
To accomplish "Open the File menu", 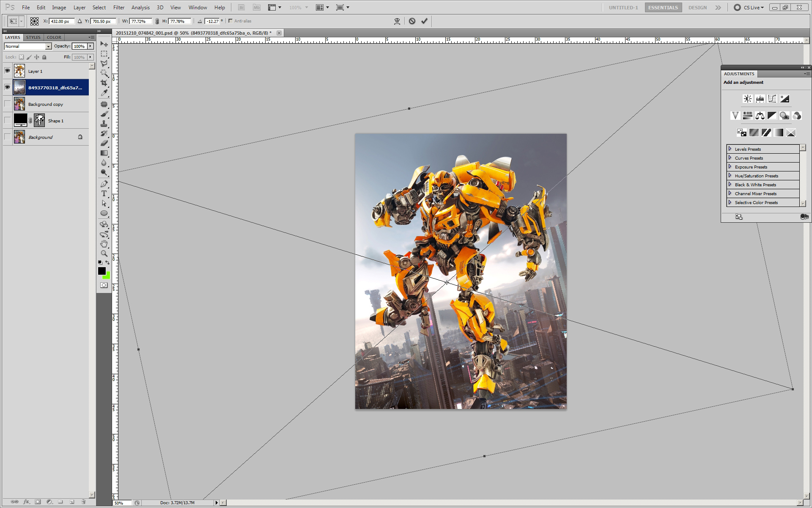I will pyautogui.click(x=26, y=7).
